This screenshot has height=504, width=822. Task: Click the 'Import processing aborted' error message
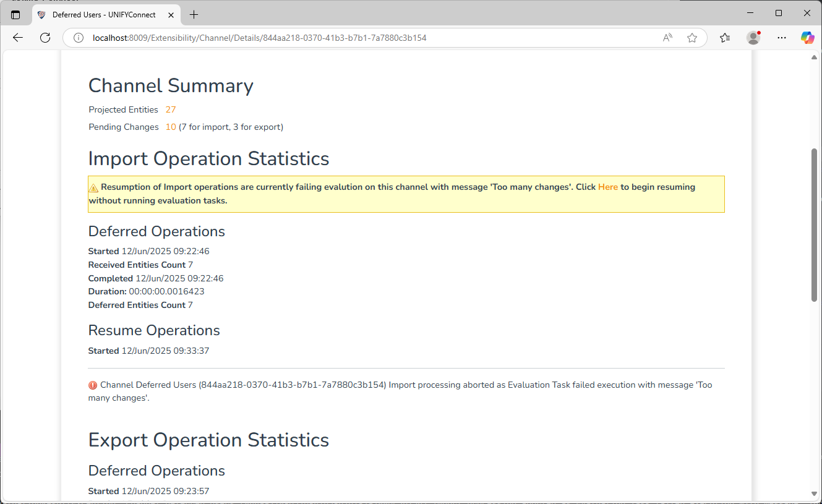pos(400,391)
